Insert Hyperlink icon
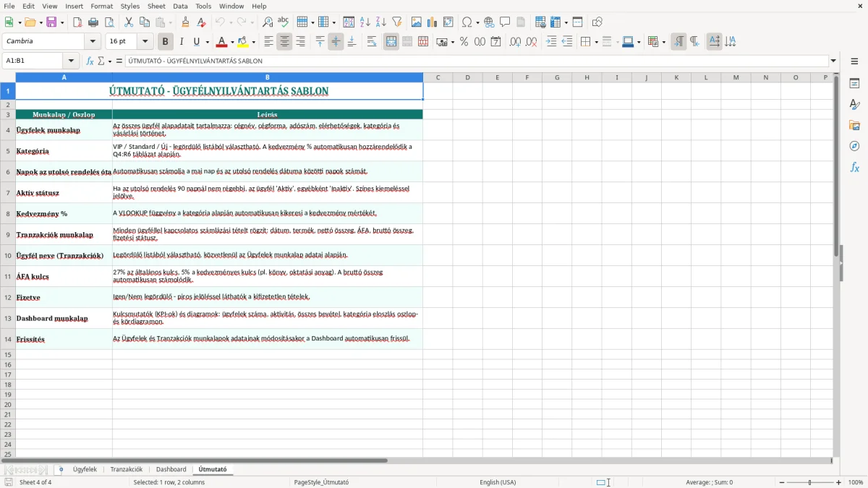The image size is (868, 488). tap(490, 22)
